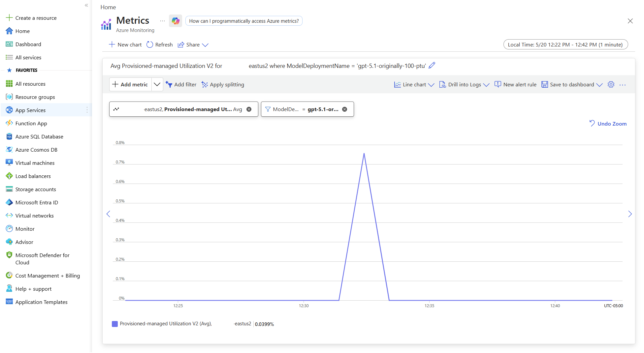Click legend value 0.0399%
This screenshot has width=644, height=353.
coord(264,324)
